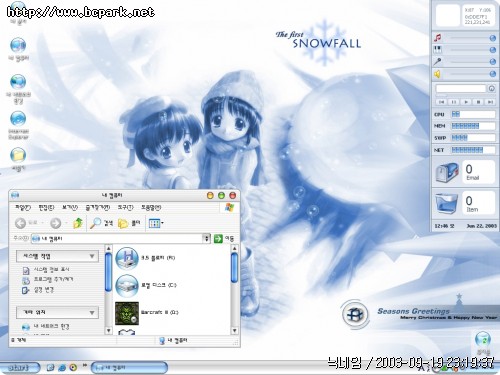Click the My Computer taskbar button
The height and width of the screenshot is (375, 500).
tap(129, 368)
